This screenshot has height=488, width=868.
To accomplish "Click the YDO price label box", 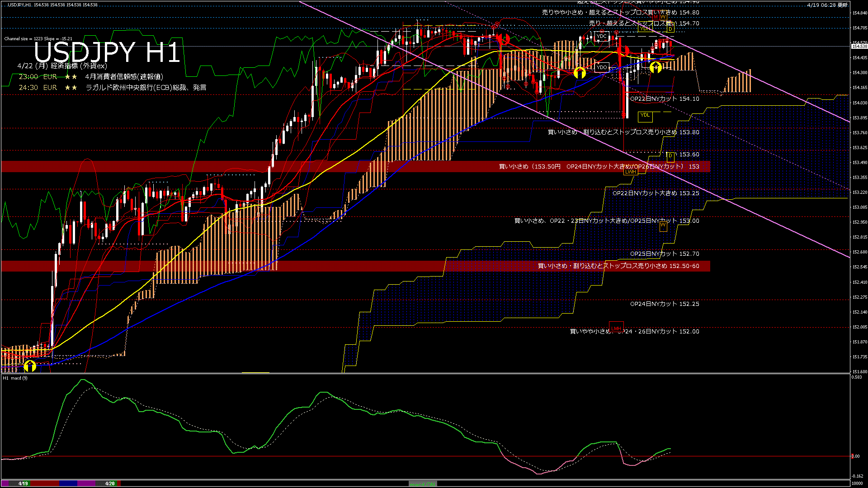I will [602, 67].
